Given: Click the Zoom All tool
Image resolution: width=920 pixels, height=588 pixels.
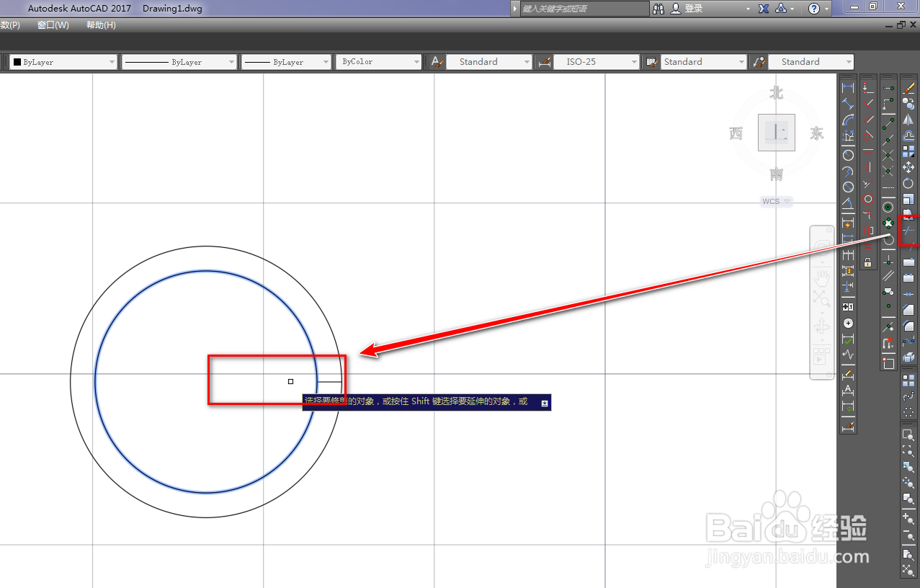Looking at the screenshot, I should point(908,554).
